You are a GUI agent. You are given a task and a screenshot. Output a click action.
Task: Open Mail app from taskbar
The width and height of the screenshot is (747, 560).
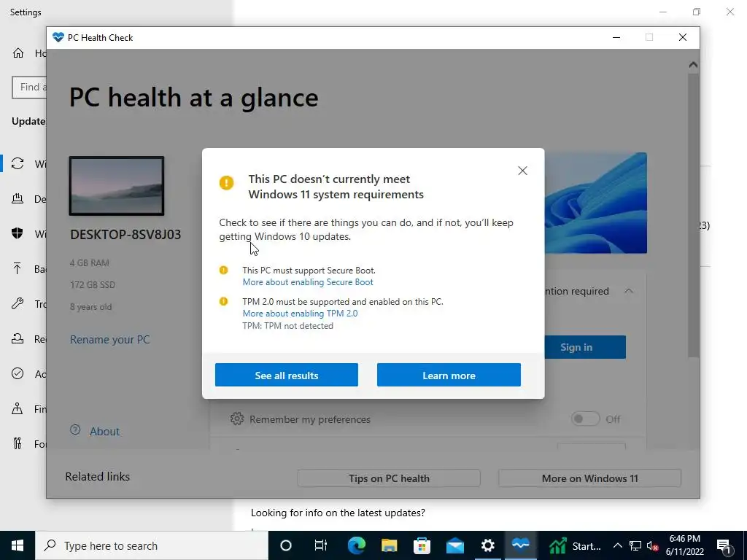[455, 545]
